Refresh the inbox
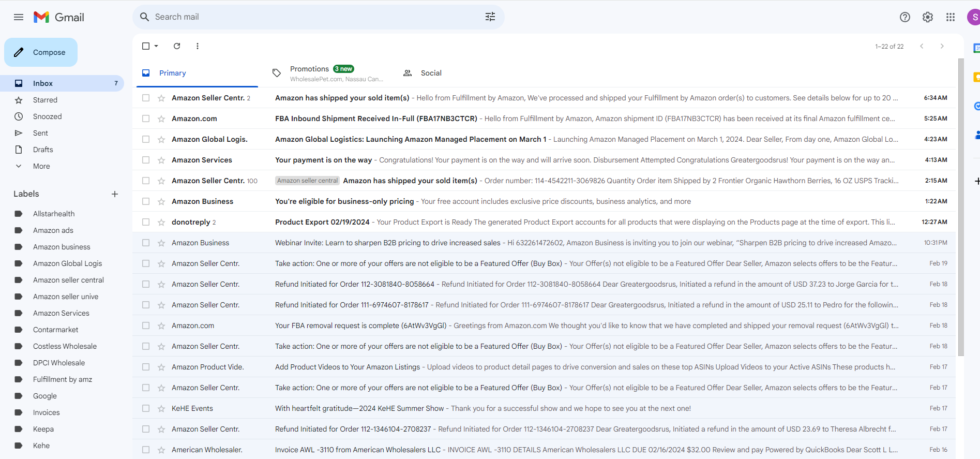This screenshot has width=980, height=459. click(x=177, y=46)
